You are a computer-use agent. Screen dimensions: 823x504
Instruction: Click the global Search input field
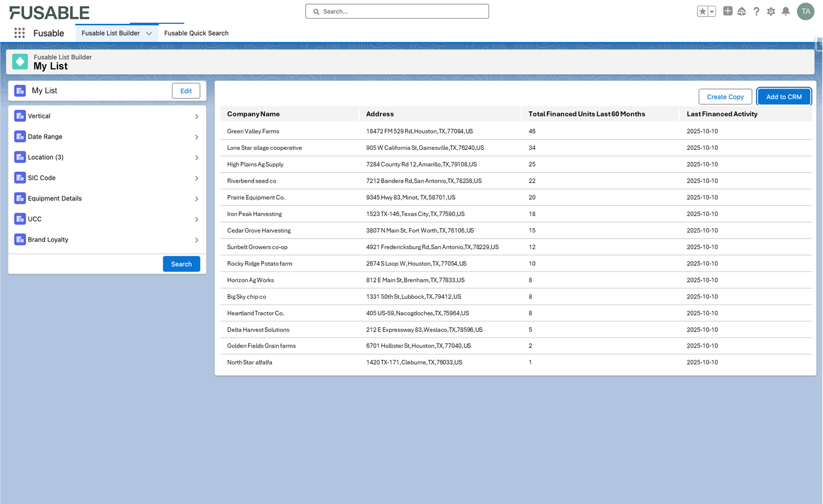[397, 11]
